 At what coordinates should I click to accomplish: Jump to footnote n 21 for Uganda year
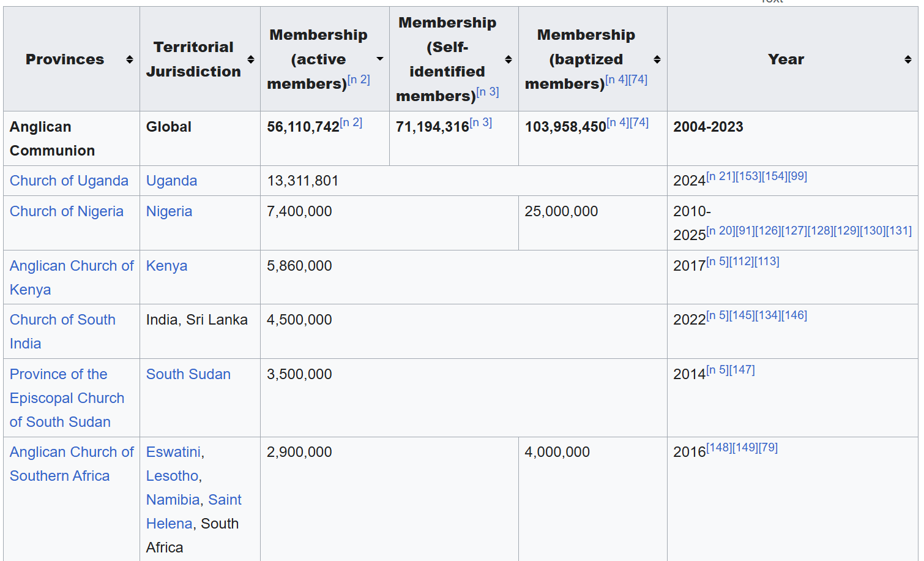[x=721, y=176]
